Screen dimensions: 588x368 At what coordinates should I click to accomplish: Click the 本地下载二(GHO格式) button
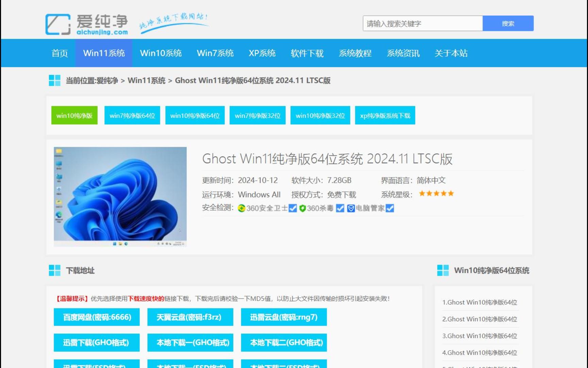coord(284,342)
